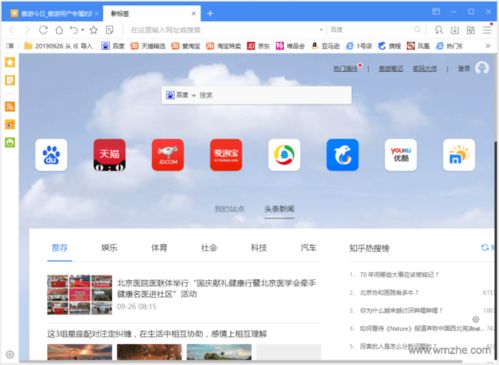
Task: Open the 天猫 Tmall quick-access tile
Action: point(110,155)
